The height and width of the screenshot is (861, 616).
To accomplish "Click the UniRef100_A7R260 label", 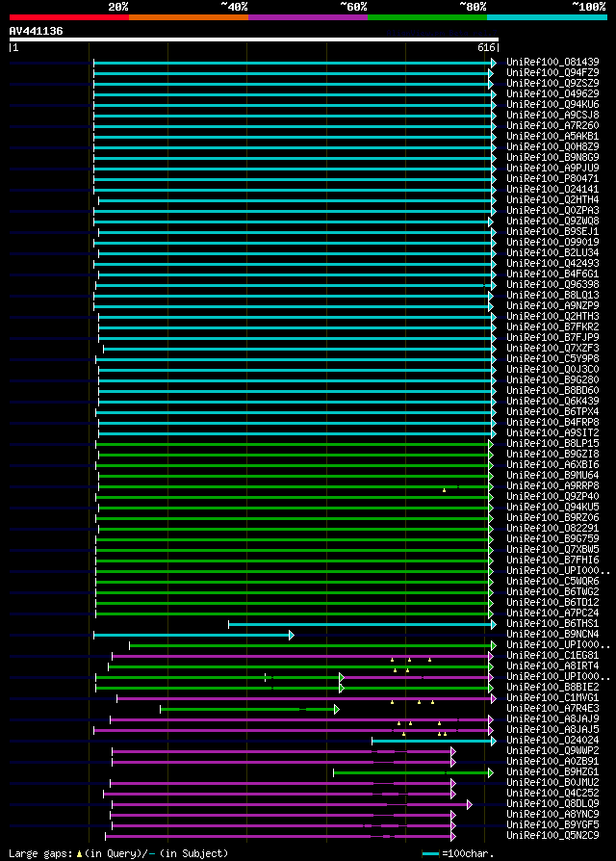I will (552, 126).
